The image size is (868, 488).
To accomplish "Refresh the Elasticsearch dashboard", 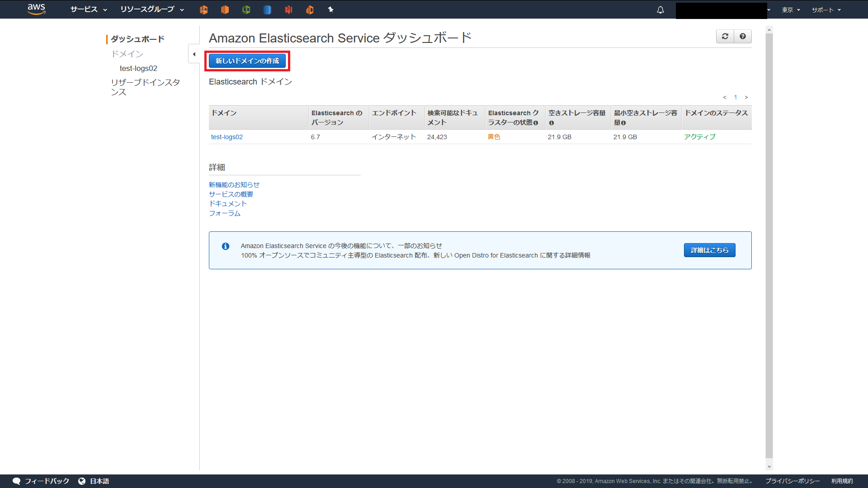I will coord(725,36).
